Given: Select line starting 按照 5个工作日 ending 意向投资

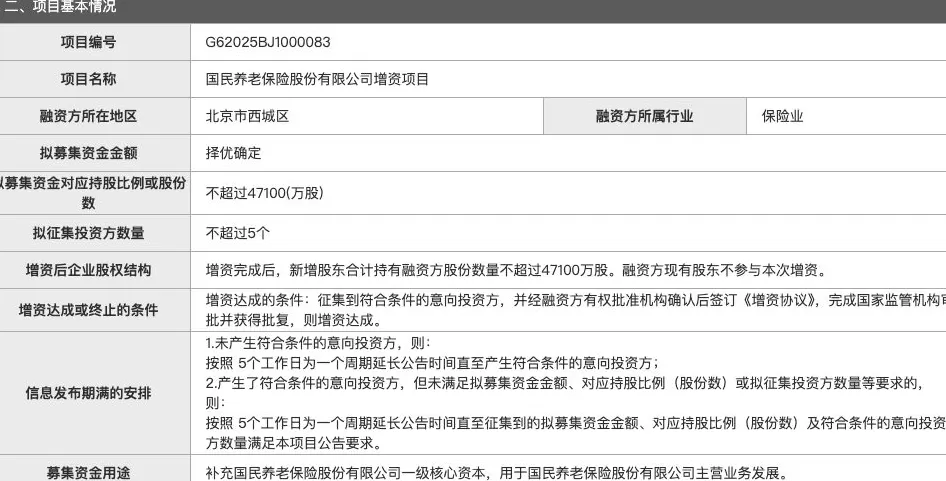Looking at the screenshot, I should point(576,423).
